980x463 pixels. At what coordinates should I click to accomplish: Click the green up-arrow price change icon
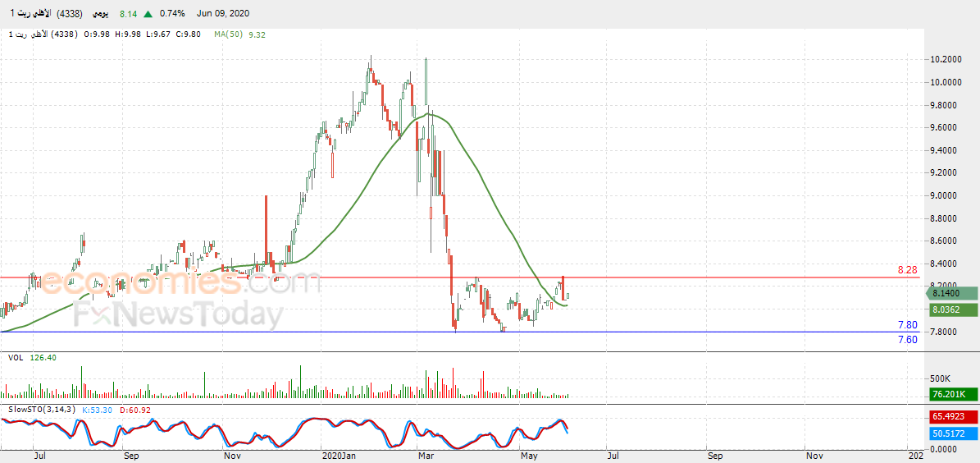click(x=147, y=14)
